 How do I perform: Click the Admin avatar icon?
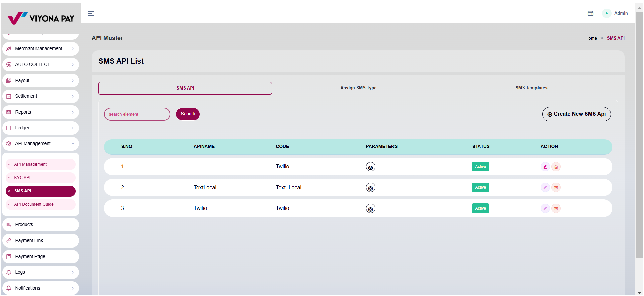point(606,13)
